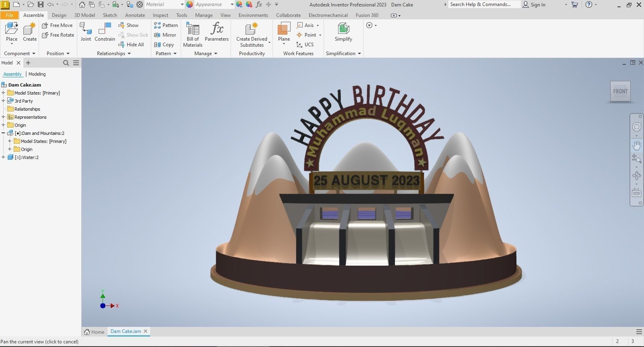Click the Pan hand in navigation bar
The image size is (644, 347).
[636, 145]
